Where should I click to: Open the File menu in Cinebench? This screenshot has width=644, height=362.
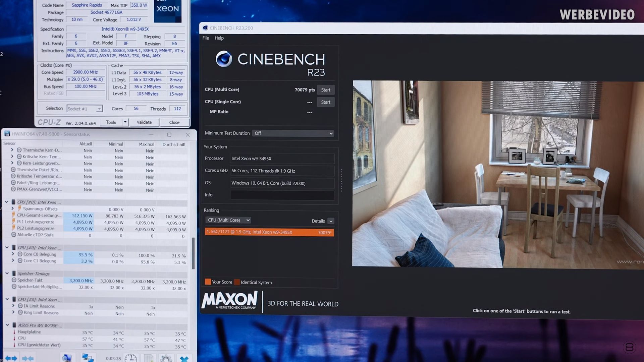pos(206,38)
